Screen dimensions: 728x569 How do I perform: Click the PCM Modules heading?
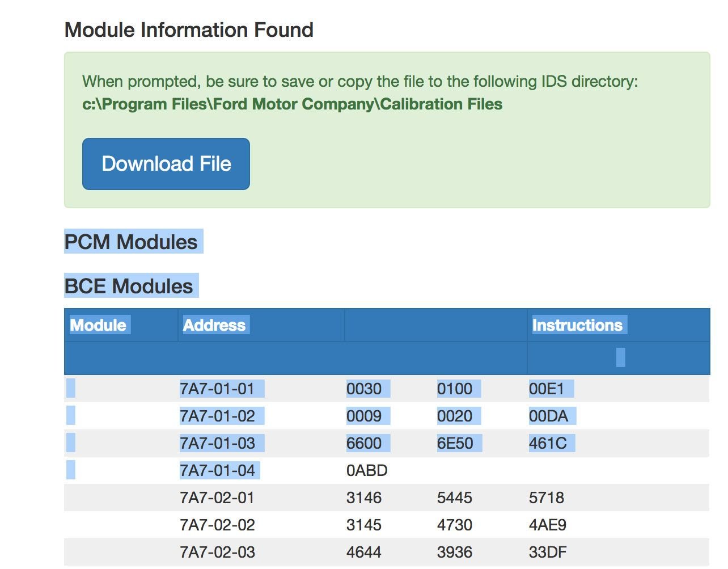point(131,242)
